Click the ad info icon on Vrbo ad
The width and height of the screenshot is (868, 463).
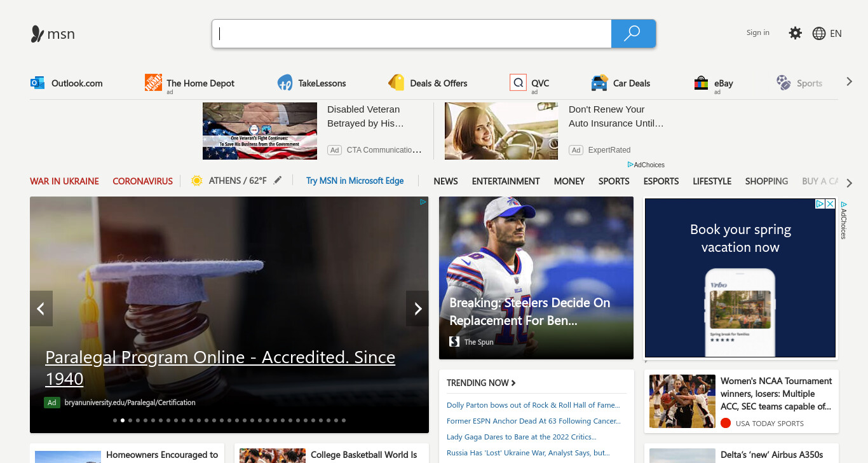tap(820, 204)
